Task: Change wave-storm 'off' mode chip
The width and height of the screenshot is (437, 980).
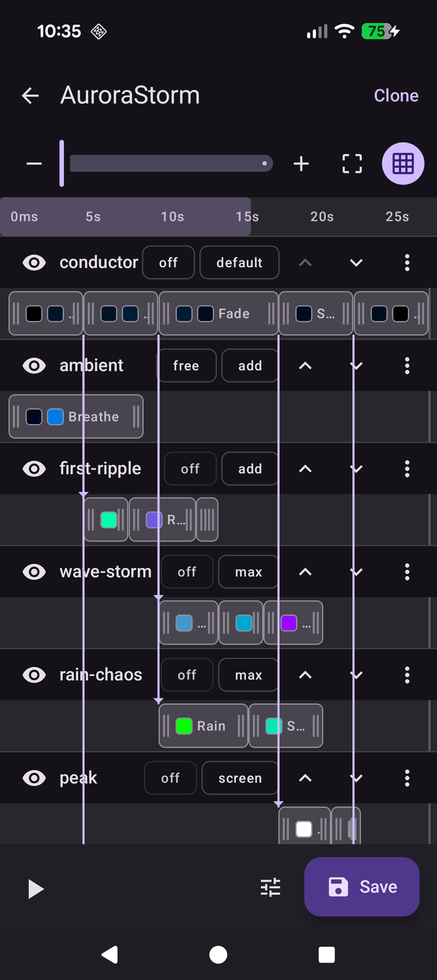Action: [x=187, y=572]
